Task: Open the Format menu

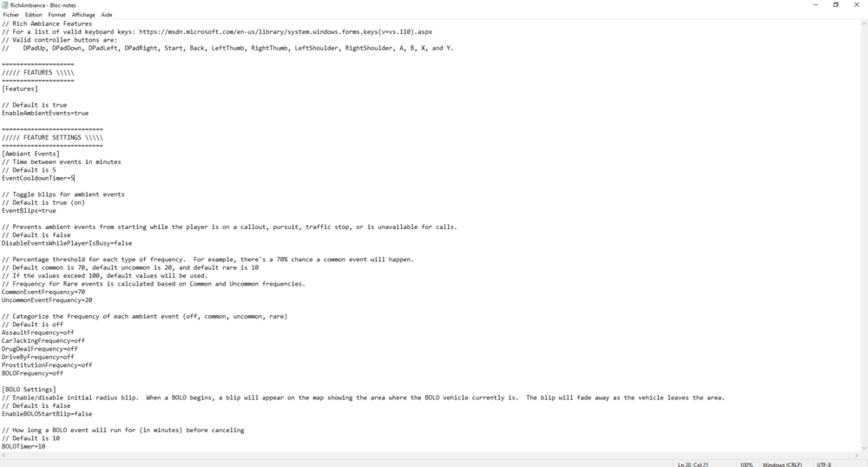Action: point(56,15)
